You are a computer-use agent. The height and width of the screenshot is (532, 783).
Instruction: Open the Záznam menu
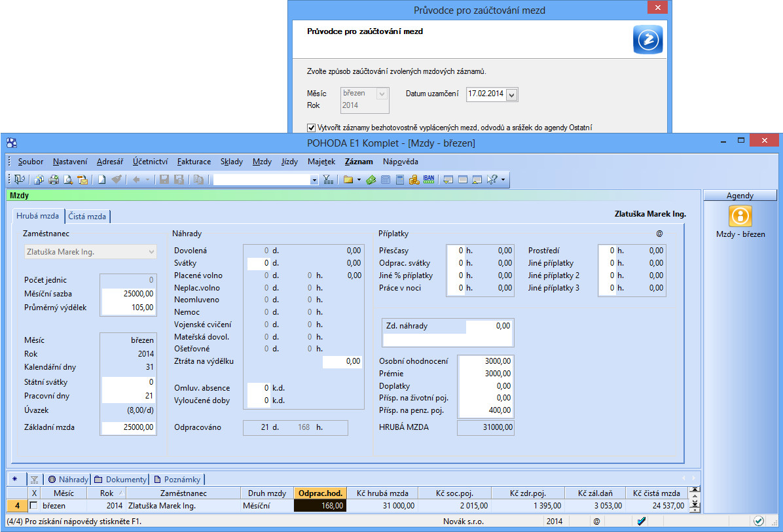point(359,162)
